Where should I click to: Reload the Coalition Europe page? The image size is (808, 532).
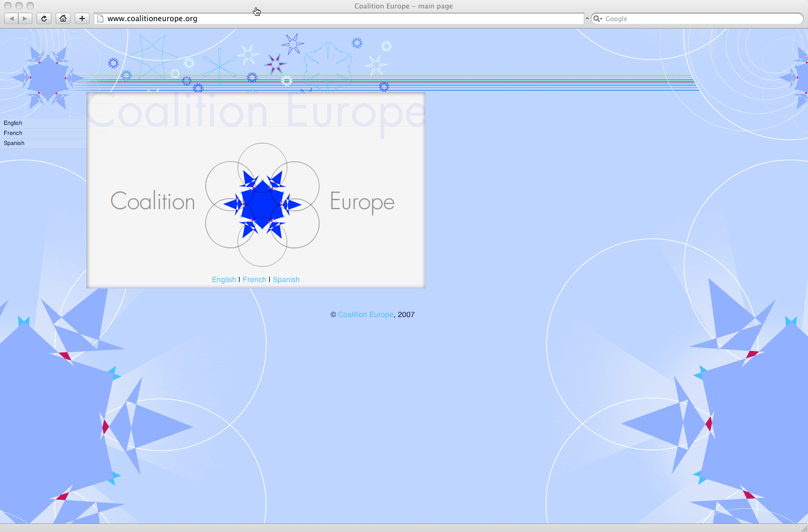click(x=44, y=19)
